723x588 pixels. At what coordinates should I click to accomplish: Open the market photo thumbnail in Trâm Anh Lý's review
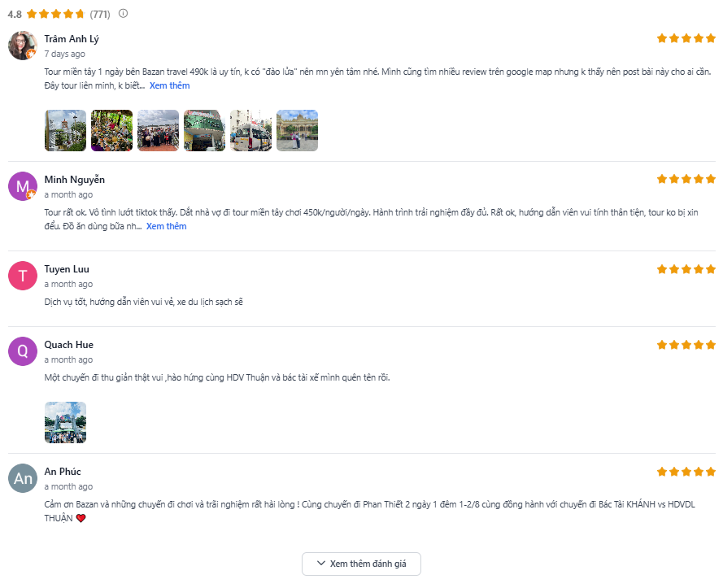pos(111,130)
